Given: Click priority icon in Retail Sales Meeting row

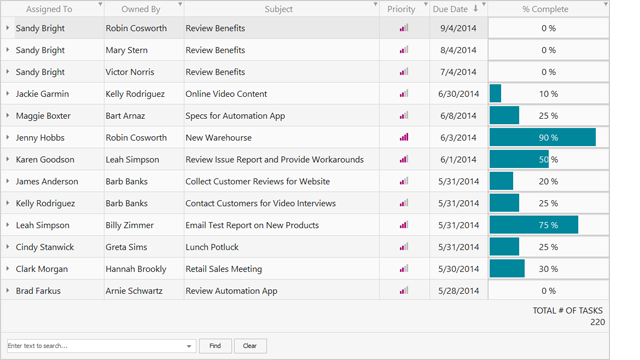Looking at the screenshot, I should [x=404, y=269].
